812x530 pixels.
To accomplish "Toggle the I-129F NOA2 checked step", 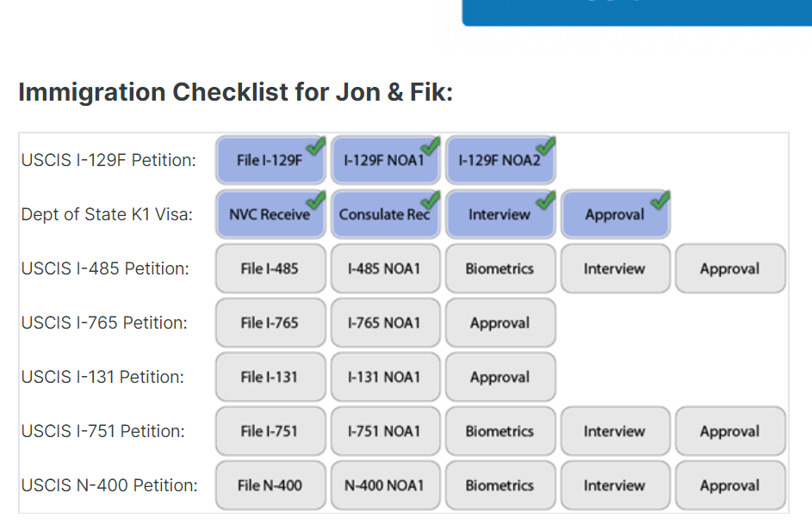I will [x=500, y=160].
